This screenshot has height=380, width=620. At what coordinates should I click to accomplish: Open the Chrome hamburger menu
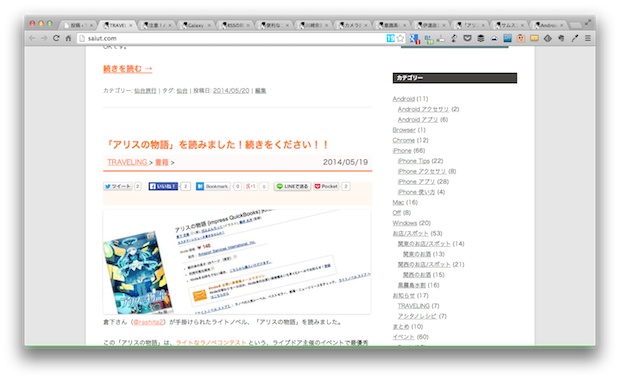point(588,38)
